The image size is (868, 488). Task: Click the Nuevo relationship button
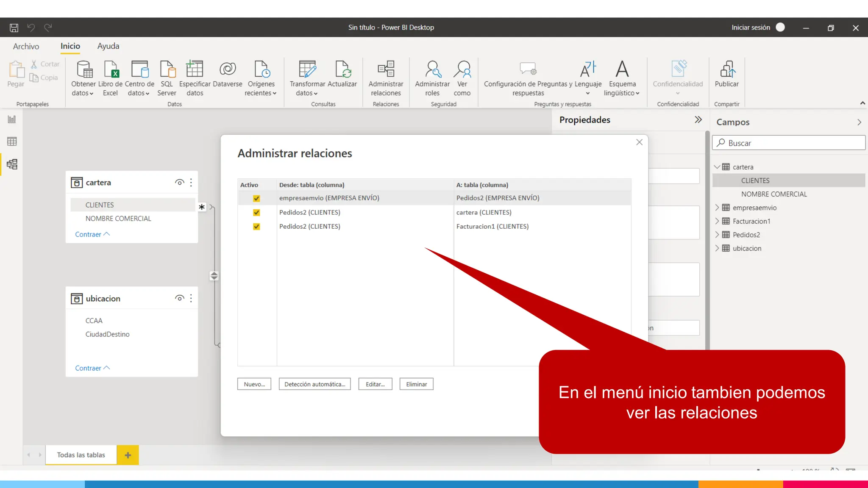pyautogui.click(x=254, y=384)
